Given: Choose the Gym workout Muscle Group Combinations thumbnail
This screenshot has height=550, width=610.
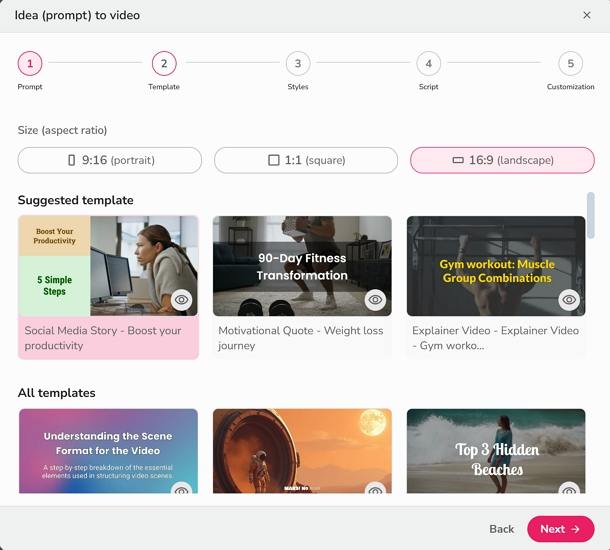Looking at the screenshot, I should click(496, 266).
